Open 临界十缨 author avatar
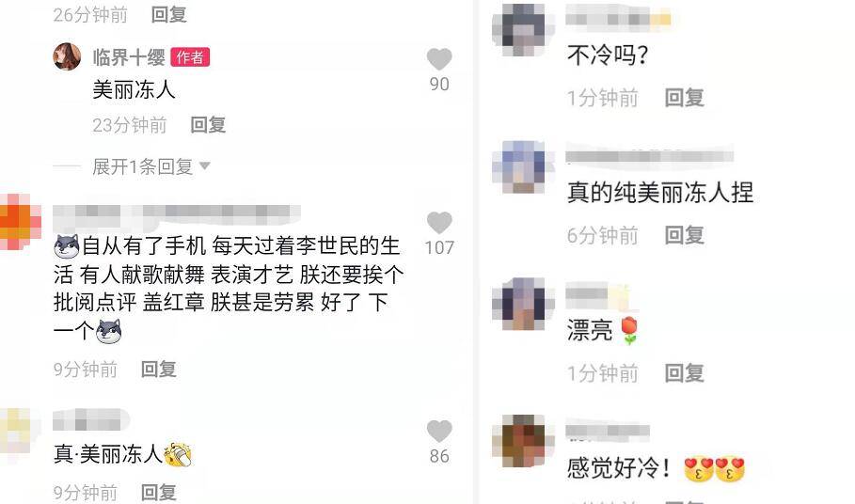 67,56
